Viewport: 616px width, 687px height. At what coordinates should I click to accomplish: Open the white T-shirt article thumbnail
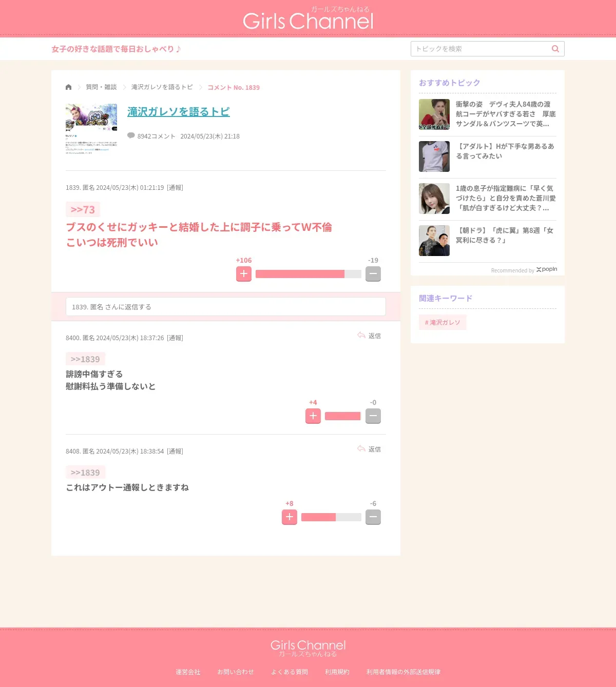click(x=434, y=156)
